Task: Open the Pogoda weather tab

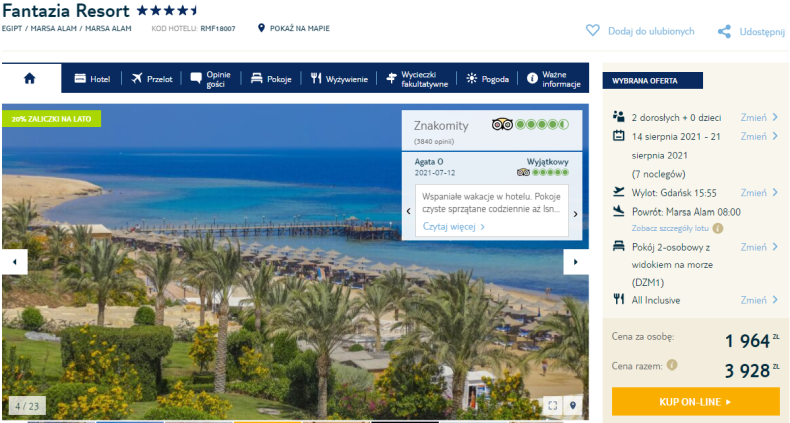Action: [x=487, y=79]
